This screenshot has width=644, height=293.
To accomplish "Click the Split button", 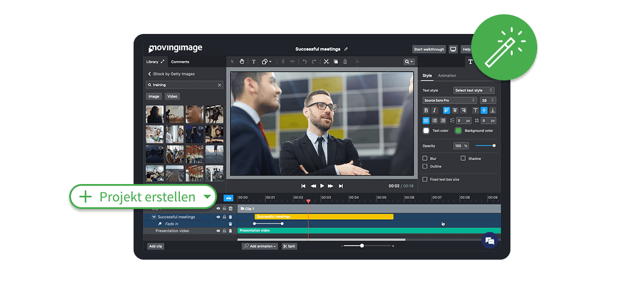I will coord(289,246).
